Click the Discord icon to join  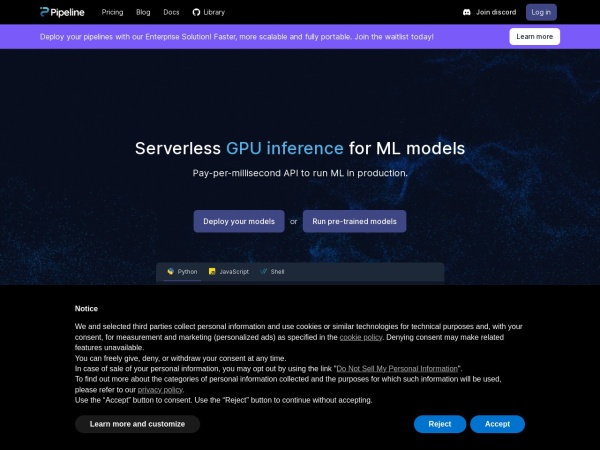[x=467, y=12]
